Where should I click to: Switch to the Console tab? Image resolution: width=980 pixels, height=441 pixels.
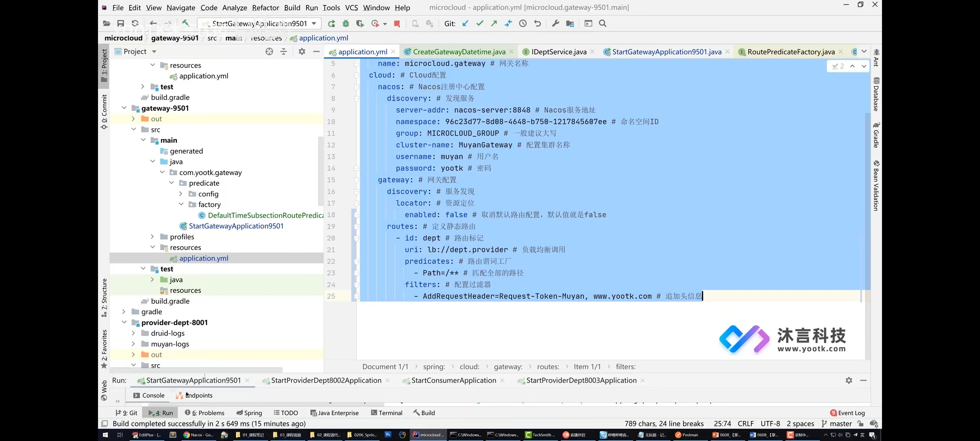(152, 395)
